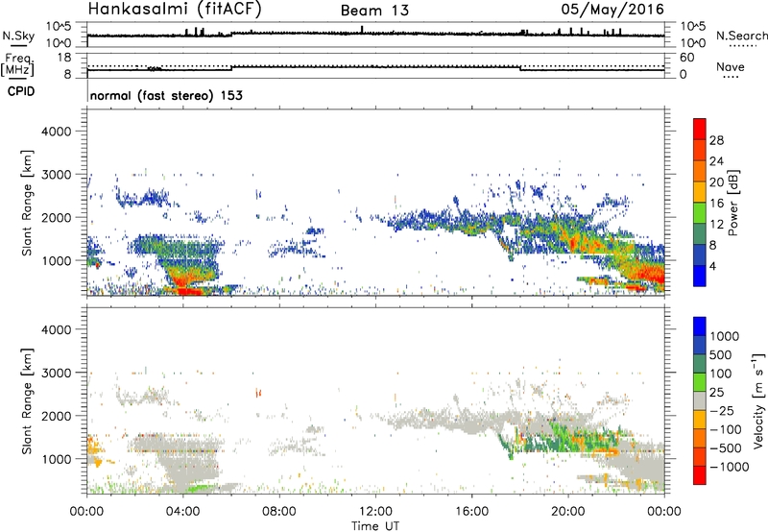Click the 4000 tick on the power panel
The image size is (768, 532).
tap(56, 132)
